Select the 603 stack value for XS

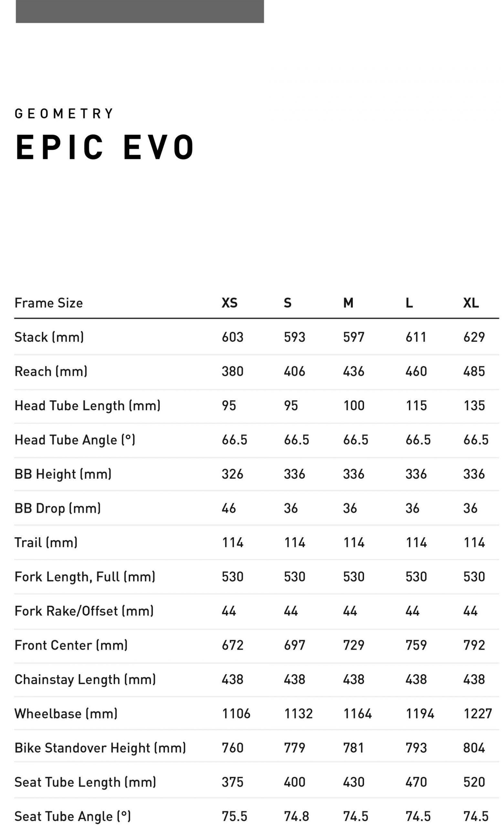[232, 337]
